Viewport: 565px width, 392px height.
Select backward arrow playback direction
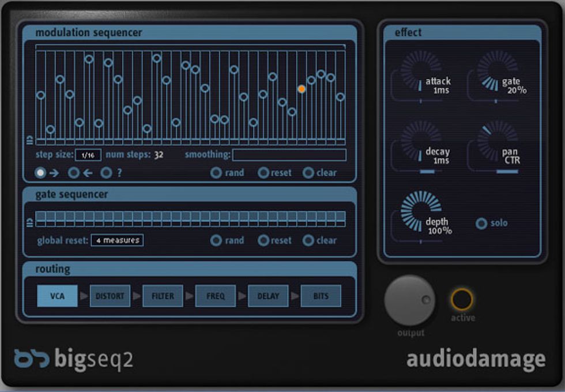(x=74, y=173)
